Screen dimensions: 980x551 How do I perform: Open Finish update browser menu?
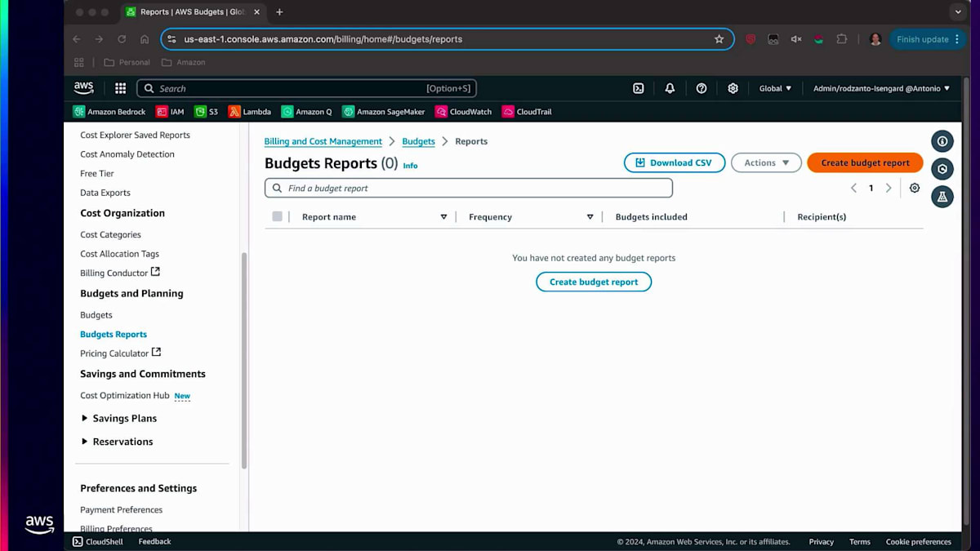[928, 39]
